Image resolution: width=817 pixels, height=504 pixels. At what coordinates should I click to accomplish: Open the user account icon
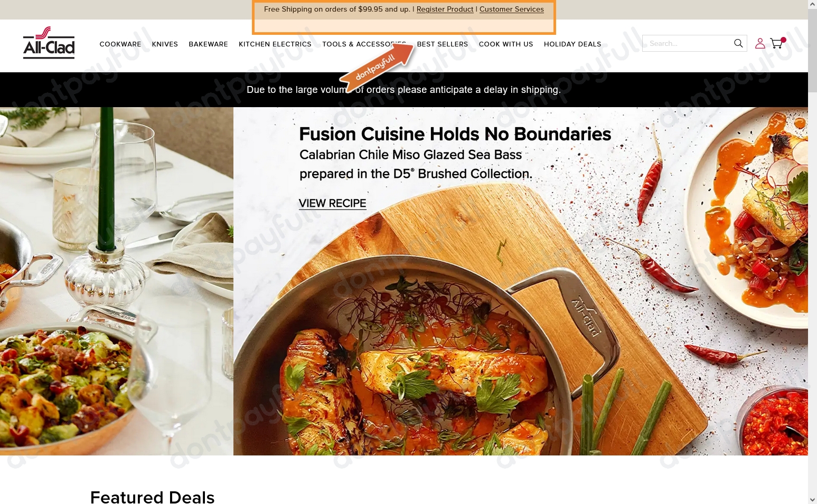[x=760, y=43]
